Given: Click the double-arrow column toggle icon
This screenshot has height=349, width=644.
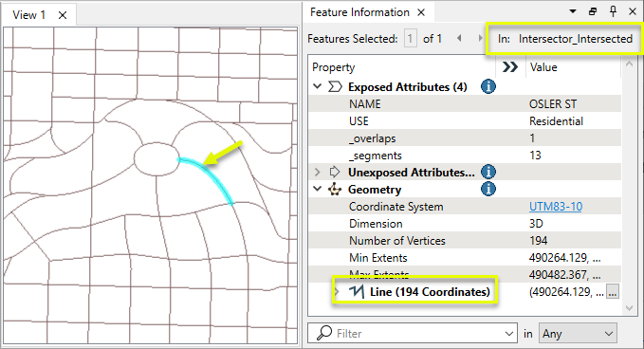Looking at the screenshot, I should click(x=509, y=67).
